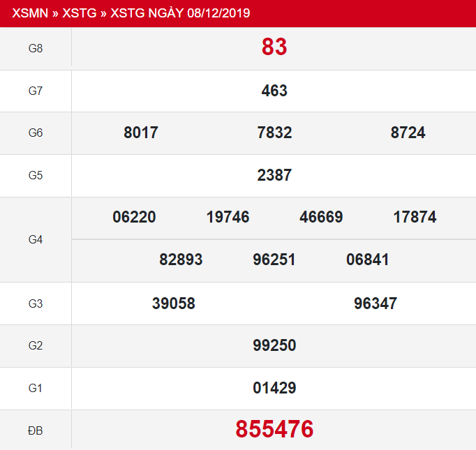Select the G4 number 46669
The height and width of the screenshot is (450, 476).
click(321, 217)
